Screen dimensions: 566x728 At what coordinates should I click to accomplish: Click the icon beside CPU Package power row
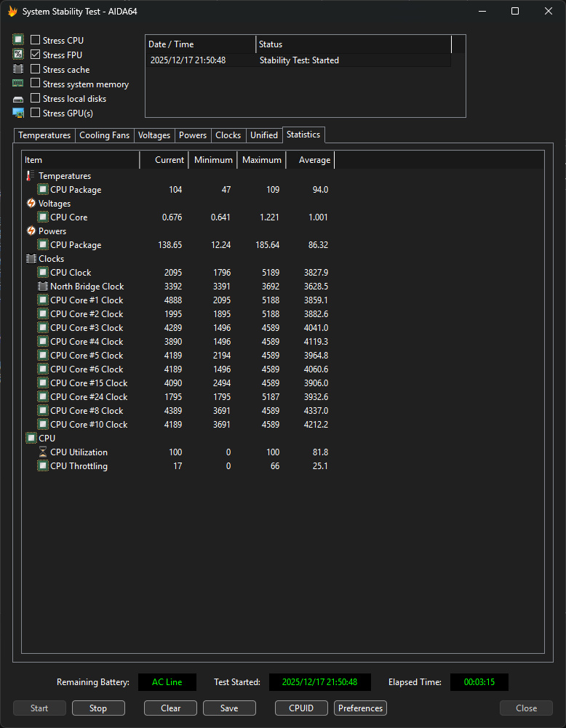coord(43,244)
